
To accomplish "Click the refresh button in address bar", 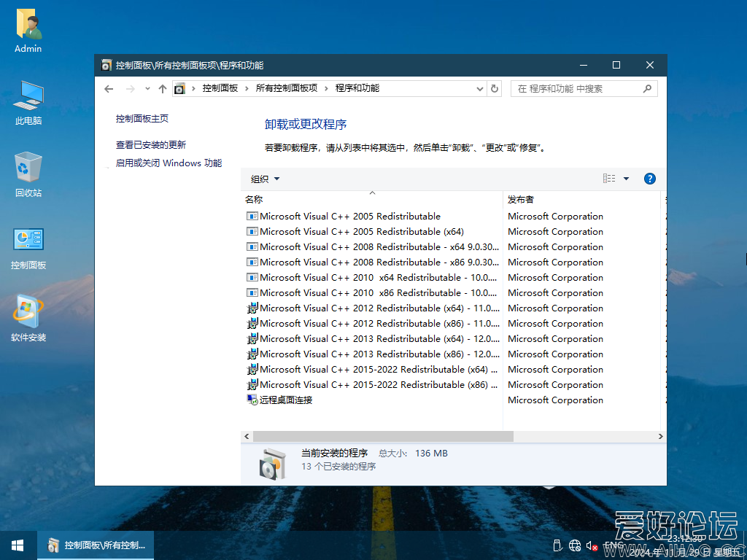I will point(495,88).
